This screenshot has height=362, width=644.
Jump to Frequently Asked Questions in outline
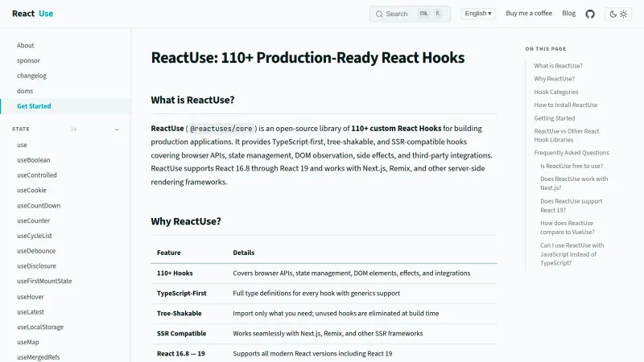click(x=572, y=153)
